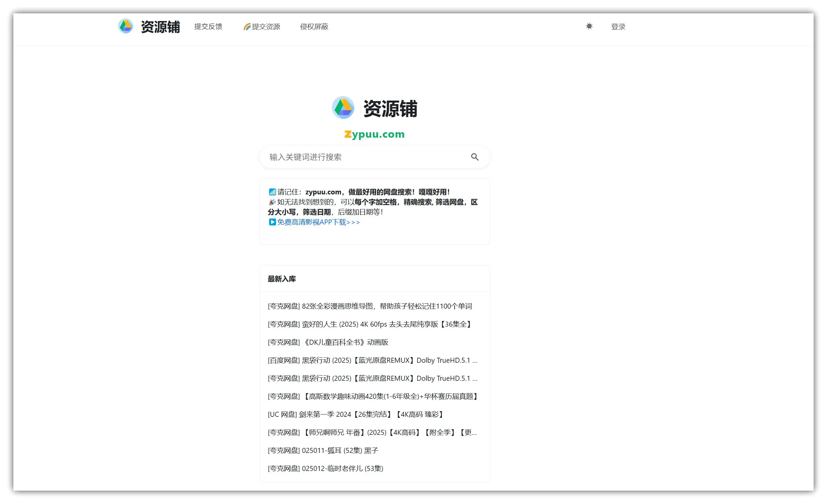Open 025011-狐耳 (52集) 黑子 entry
This screenshot has width=827, height=504.
[323, 451]
